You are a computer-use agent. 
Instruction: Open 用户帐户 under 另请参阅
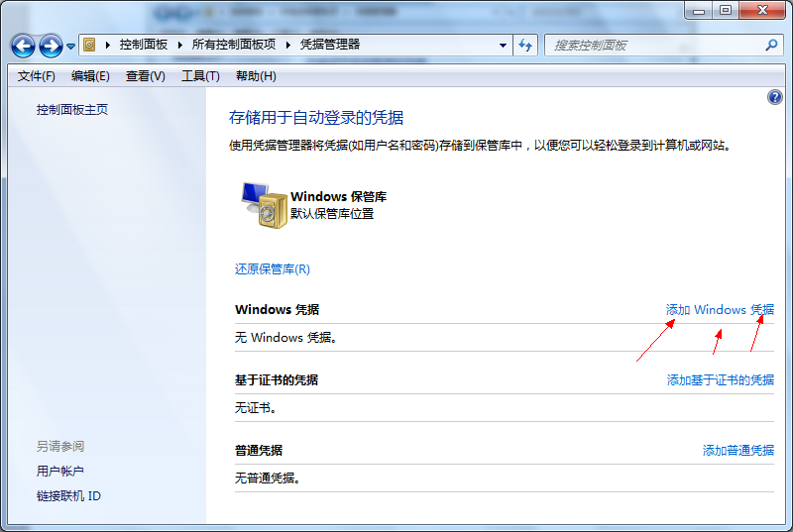tap(60, 471)
